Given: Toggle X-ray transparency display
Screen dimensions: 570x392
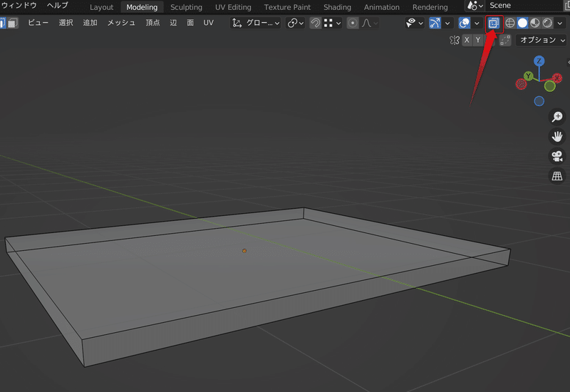Looking at the screenshot, I should pyautogui.click(x=493, y=24).
